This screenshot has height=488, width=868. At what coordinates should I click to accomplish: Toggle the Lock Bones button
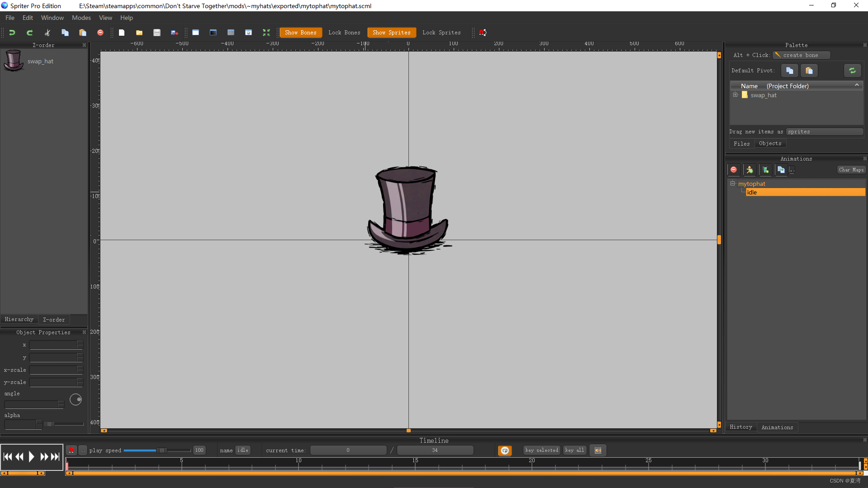click(344, 33)
